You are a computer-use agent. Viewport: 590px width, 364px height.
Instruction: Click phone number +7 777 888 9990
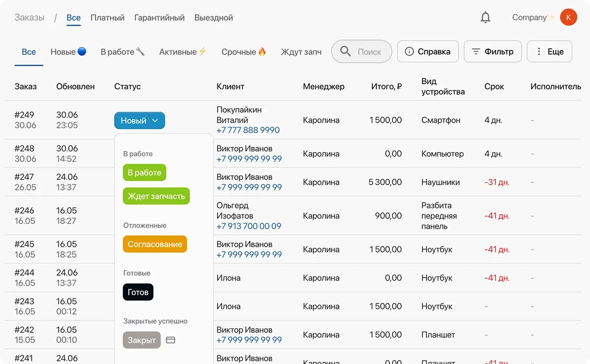pos(248,131)
